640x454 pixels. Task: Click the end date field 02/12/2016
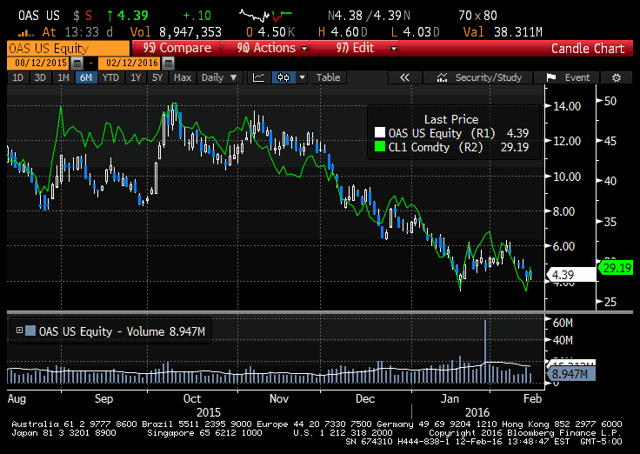point(130,63)
